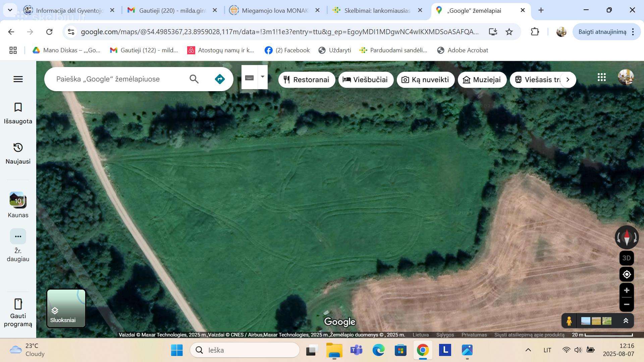The image size is (644, 362).
Task: Expand the tab search dropdown
Action: [10, 10]
